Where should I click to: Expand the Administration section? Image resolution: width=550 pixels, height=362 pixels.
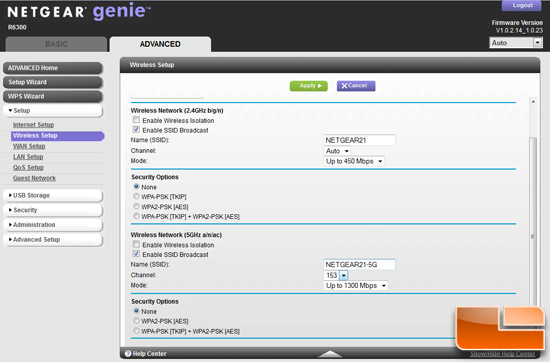pos(53,225)
